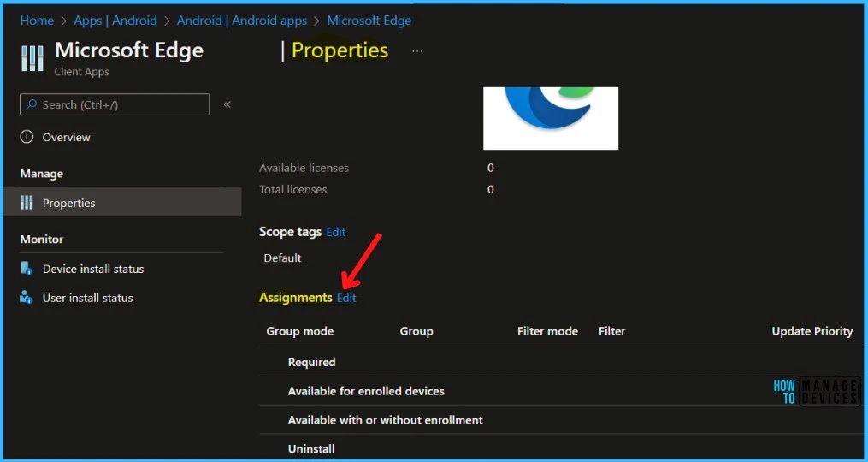
Task: Click the Filter column header
Action: (x=611, y=331)
